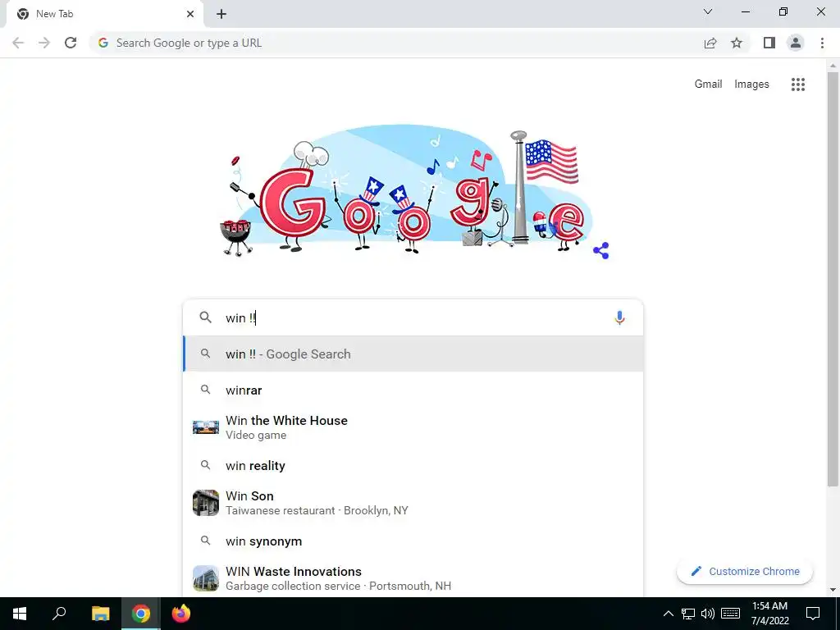Share the Fourth of July doodle
Screen dimensions: 840x630
[601, 250]
